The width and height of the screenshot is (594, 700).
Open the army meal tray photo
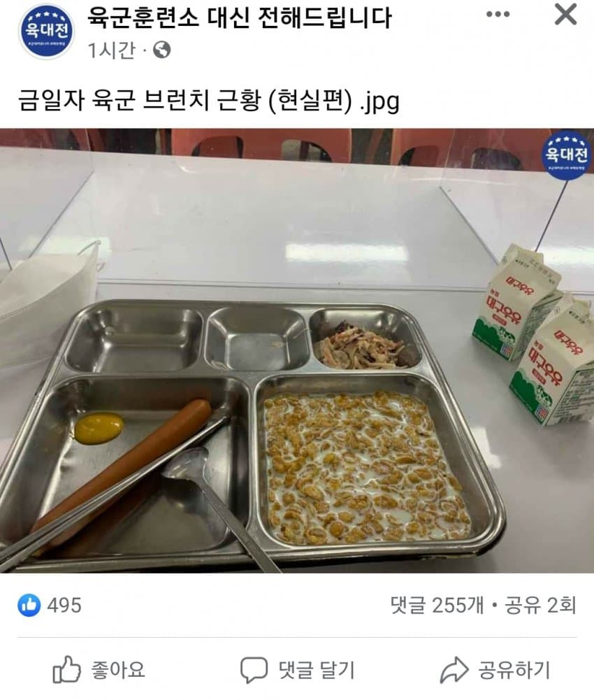coord(297,350)
